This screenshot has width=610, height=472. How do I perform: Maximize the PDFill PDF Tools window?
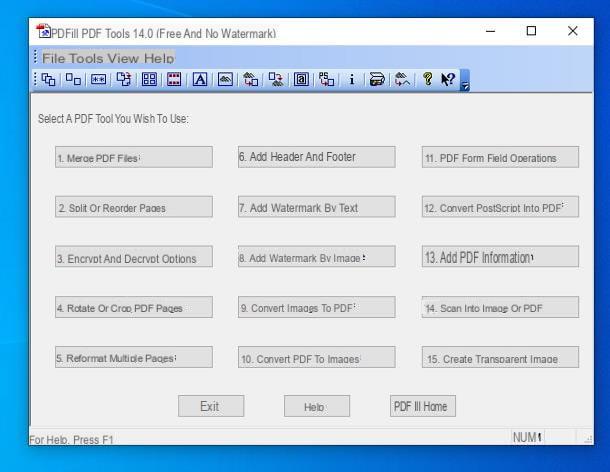pos(531,31)
